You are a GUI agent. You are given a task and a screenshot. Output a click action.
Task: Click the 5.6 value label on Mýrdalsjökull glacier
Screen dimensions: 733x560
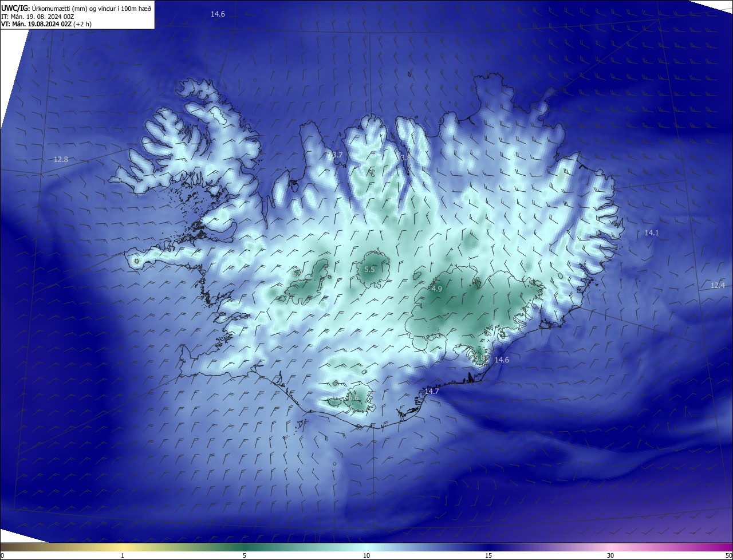(353, 397)
